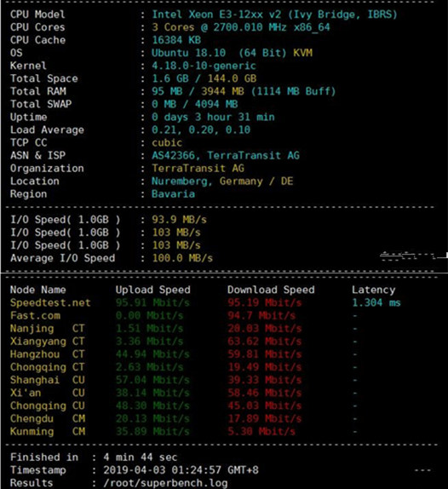Click the Nuremberg location text
Viewport: 448px width, 489px height.
[179, 181]
